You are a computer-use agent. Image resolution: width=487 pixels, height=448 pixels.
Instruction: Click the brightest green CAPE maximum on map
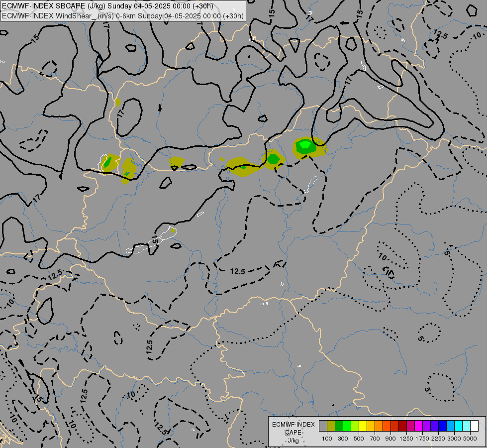[x=304, y=144]
